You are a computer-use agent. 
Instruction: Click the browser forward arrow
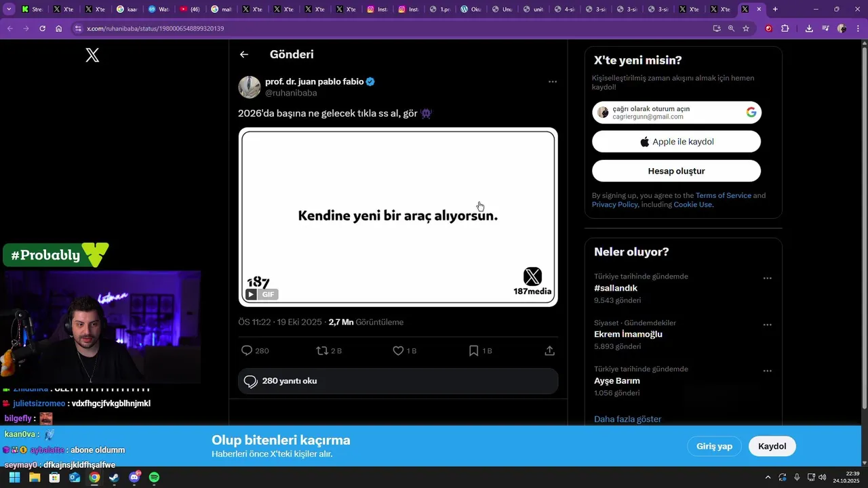point(26,28)
